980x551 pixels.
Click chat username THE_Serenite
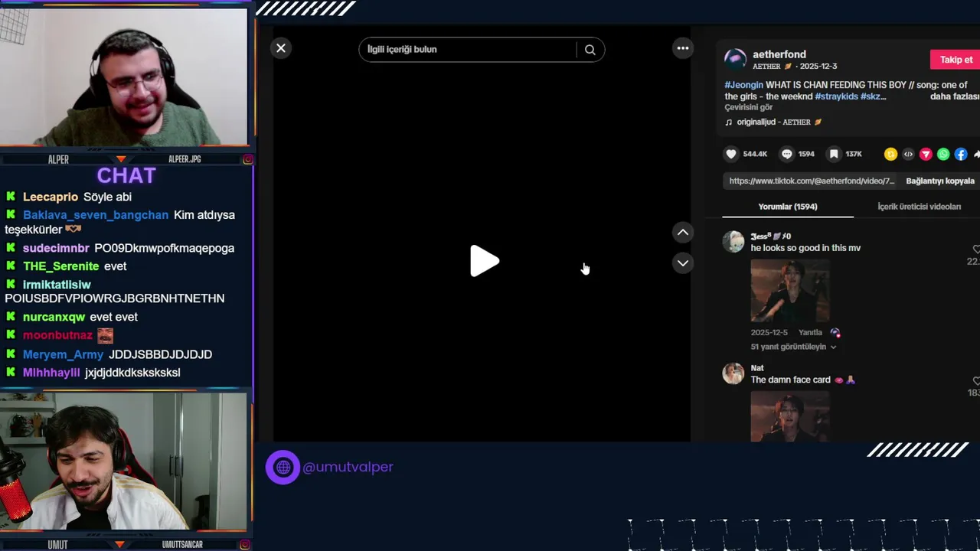click(x=60, y=266)
